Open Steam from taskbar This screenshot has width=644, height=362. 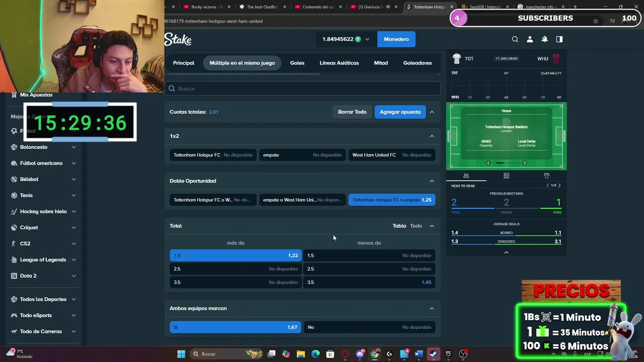pos(433,354)
